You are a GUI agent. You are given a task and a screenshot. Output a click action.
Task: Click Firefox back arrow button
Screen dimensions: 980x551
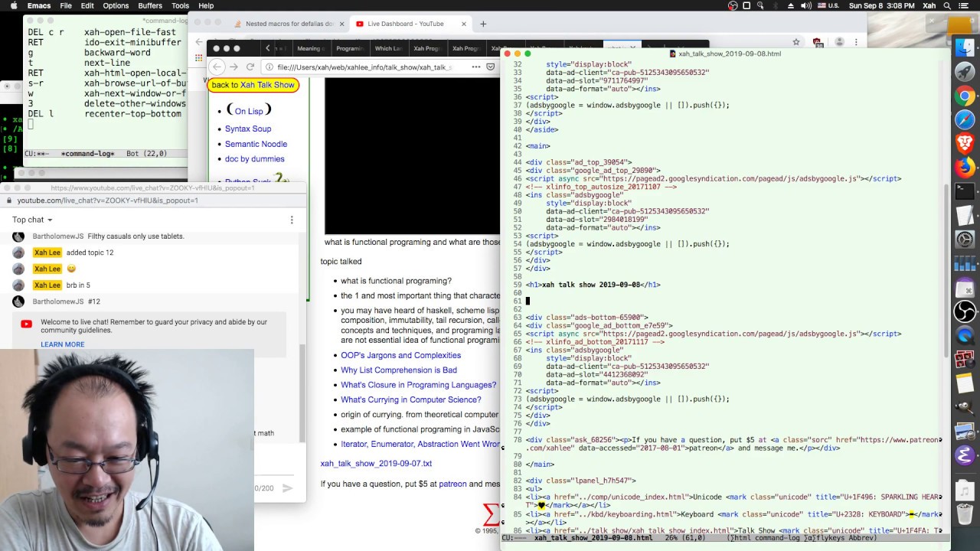[217, 67]
